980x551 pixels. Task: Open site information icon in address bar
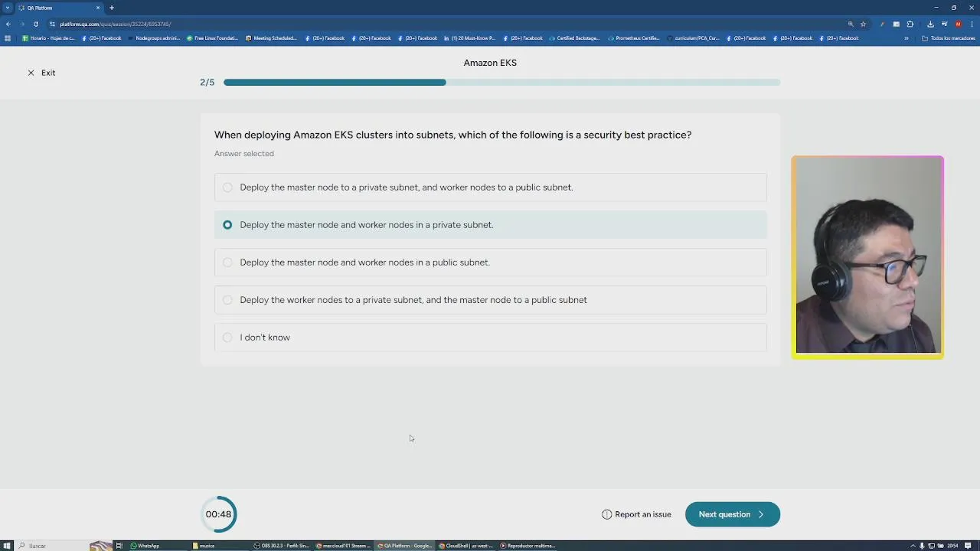[x=52, y=24]
